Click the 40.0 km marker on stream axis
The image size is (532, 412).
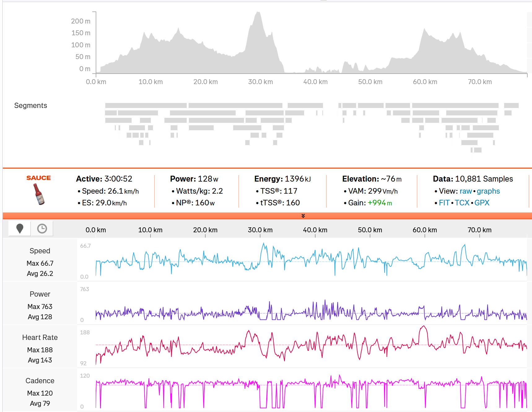[x=315, y=230]
